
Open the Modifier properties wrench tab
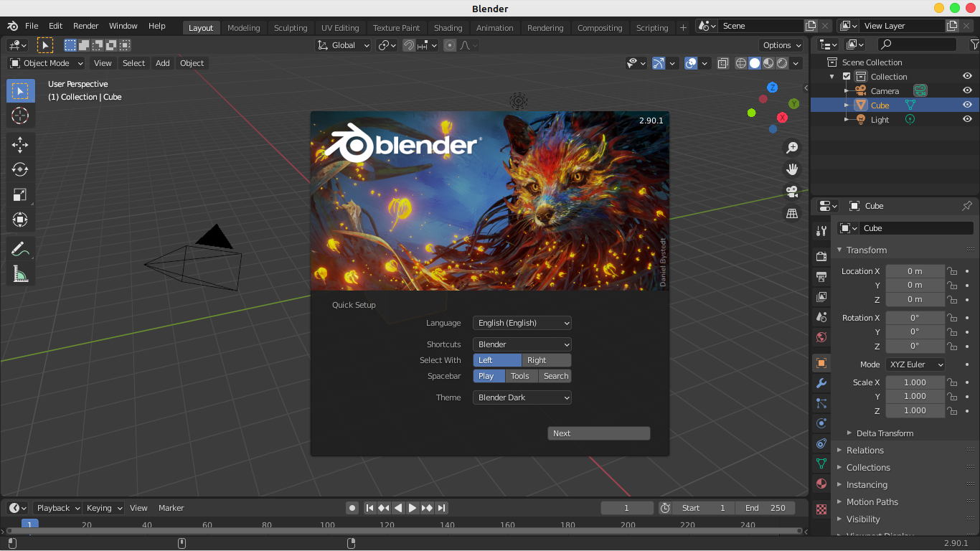point(821,383)
